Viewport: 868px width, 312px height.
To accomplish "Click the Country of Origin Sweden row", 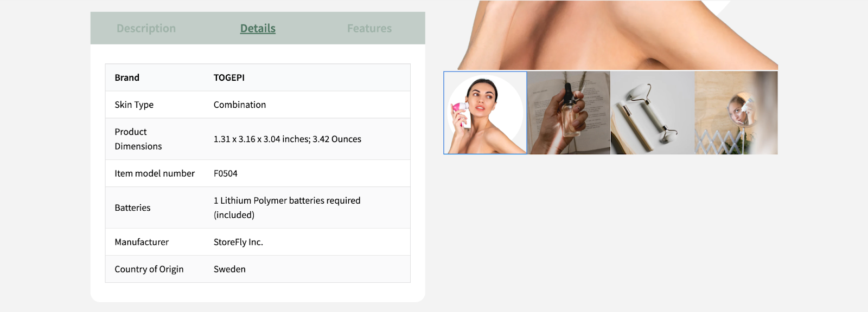I will [x=258, y=269].
